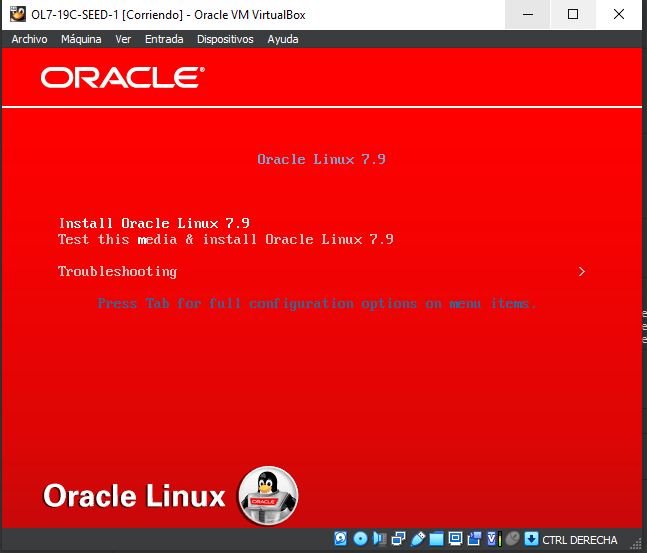
Task: Toggle the mouse integration indicator
Action: pos(512,539)
